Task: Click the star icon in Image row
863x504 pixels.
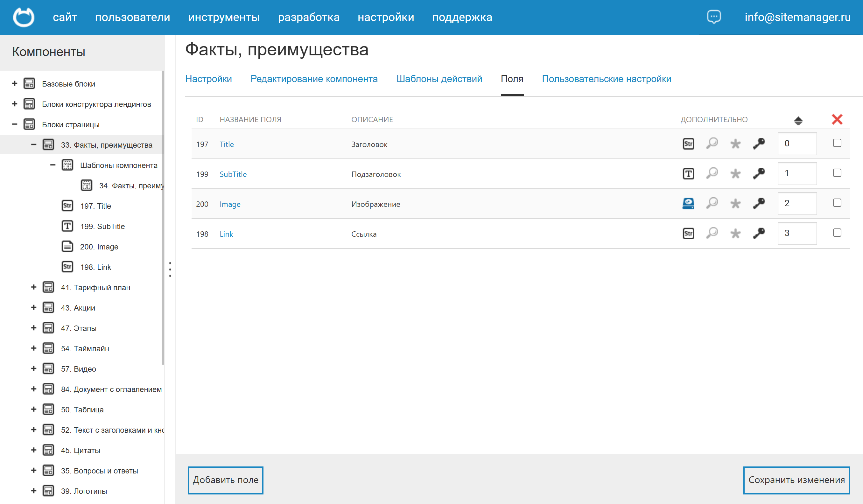Action: click(735, 203)
